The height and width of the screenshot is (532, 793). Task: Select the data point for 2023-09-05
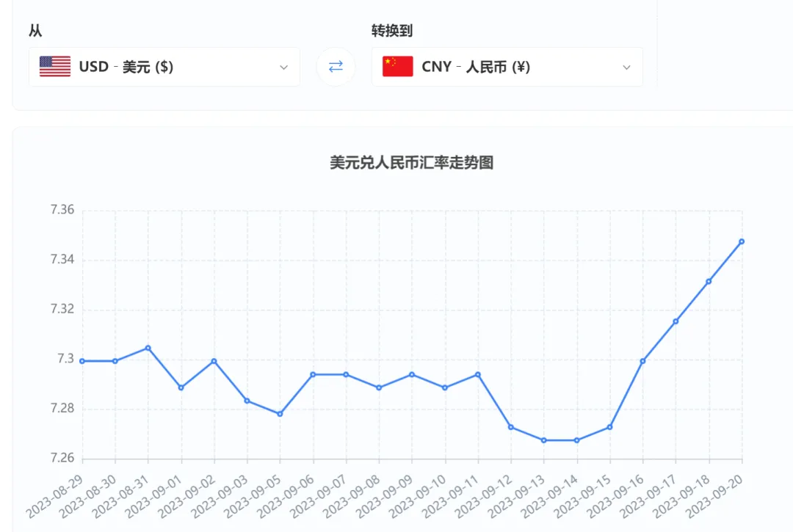280,414
